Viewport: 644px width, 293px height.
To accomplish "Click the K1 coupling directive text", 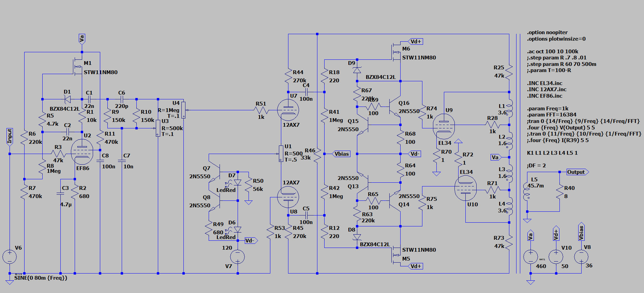I will click(552, 153).
